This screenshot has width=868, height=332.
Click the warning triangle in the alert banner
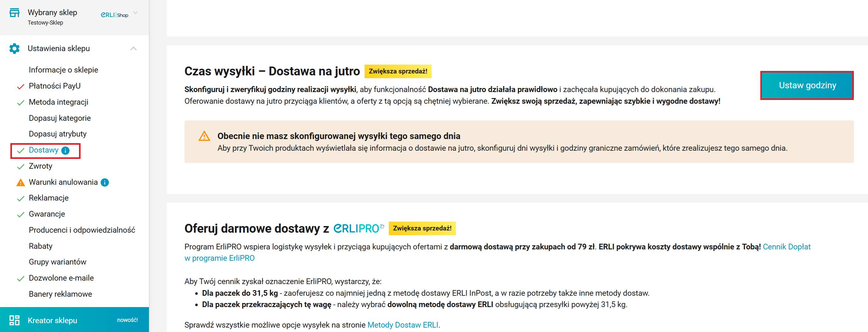pos(204,136)
